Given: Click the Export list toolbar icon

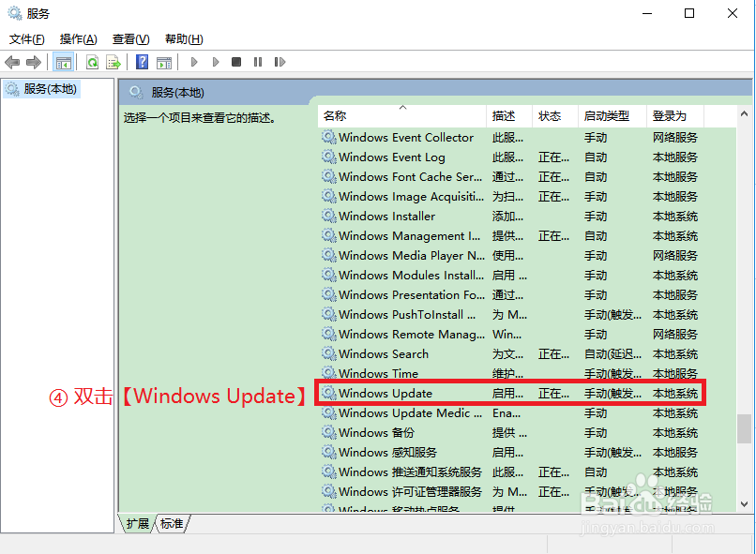Looking at the screenshot, I should [113, 62].
